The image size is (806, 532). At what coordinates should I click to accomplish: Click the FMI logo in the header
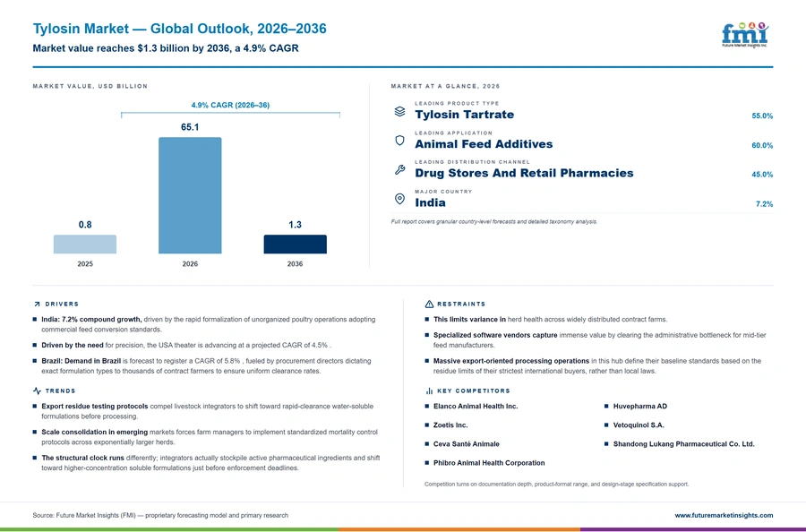tap(745, 35)
